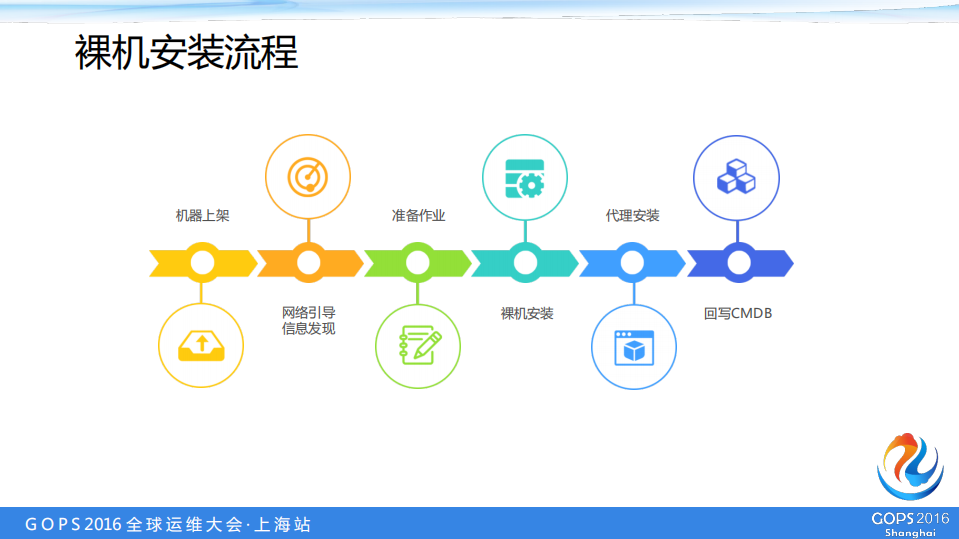Click the 回写CMDB label
Screen dimensions: 959x539
[x=738, y=314]
